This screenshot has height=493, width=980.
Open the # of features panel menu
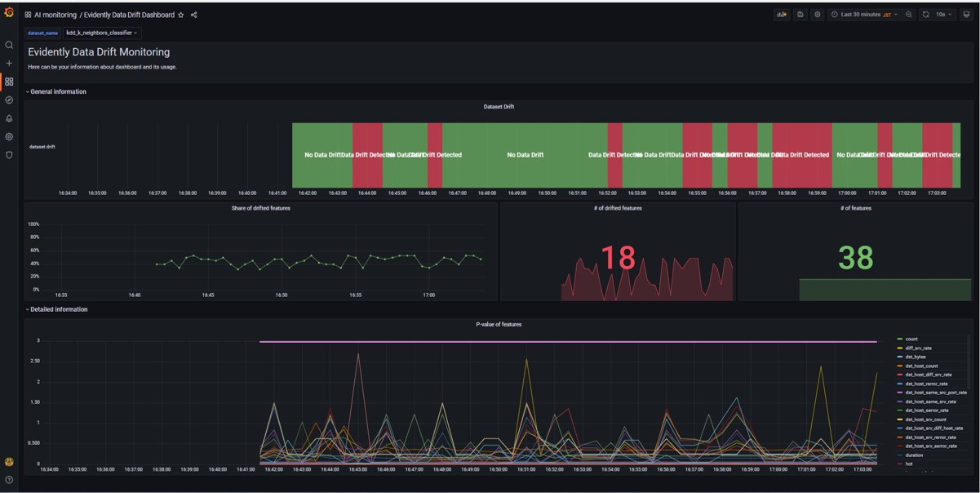pyautogui.click(x=856, y=208)
